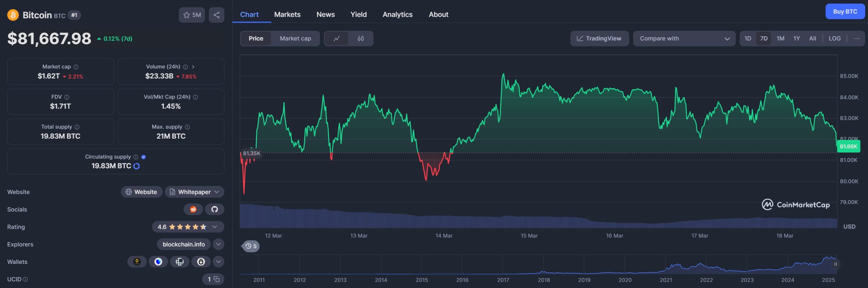Open the Chart tab
This screenshot has height=288, width=868.
[249, 15]
